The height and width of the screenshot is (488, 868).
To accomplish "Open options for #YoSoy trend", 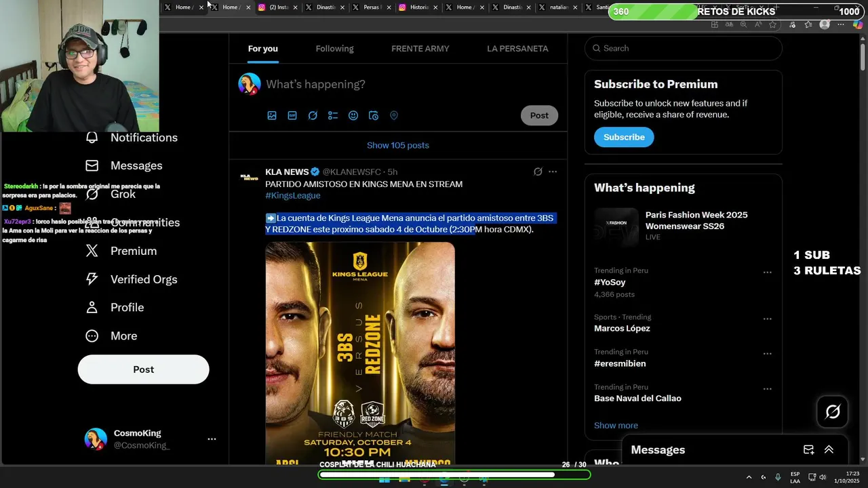I will [767, 272].
